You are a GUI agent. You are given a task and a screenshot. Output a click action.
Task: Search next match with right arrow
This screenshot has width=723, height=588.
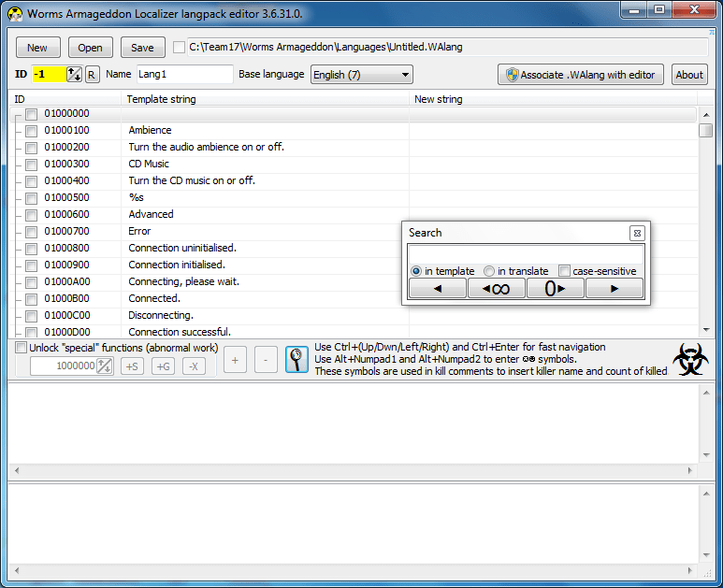coord(615,289)
